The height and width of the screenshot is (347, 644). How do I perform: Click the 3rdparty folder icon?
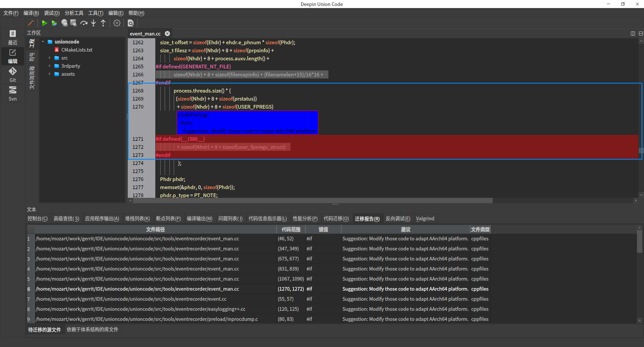(x=57, y=66)
